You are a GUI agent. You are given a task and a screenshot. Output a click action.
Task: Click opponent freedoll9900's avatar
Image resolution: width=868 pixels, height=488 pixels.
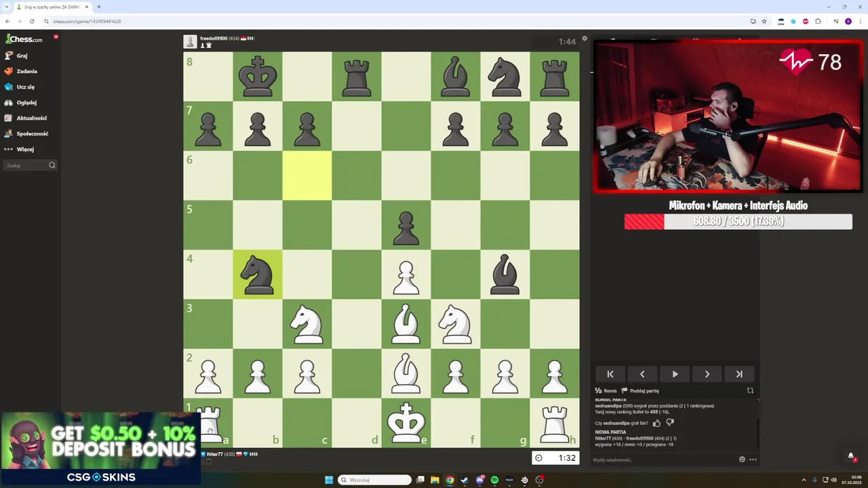point(190,41)
